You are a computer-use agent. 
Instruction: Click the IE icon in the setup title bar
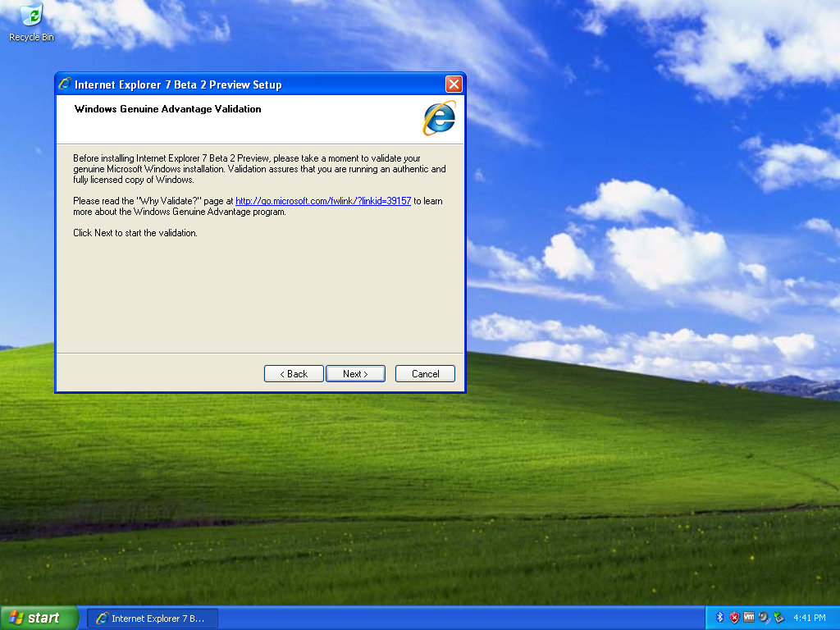pyautogui.click(x=65, y=84)
